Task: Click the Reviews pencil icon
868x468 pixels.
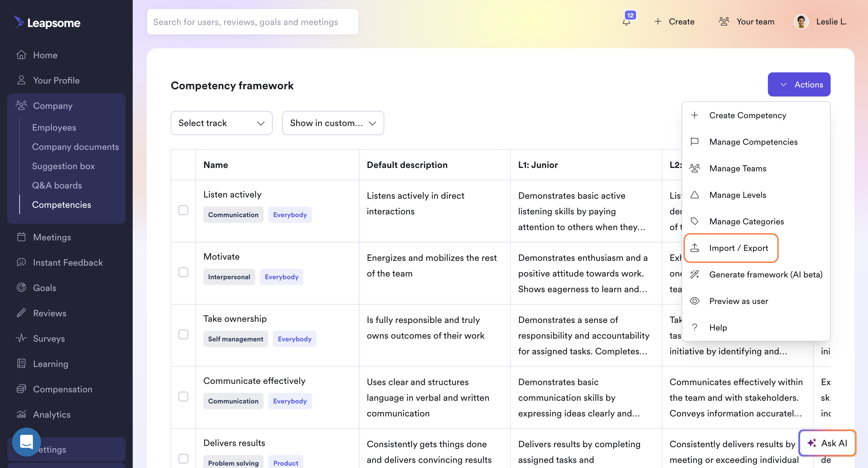Action: 21,313
